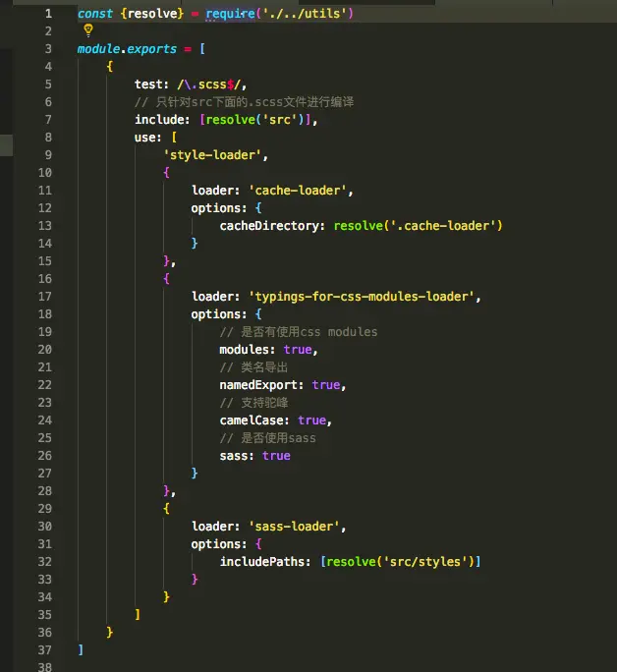This screenshot has width=617, height=672.
Task: Click 'modules:' property on line 20
Action: click(248, 350)
